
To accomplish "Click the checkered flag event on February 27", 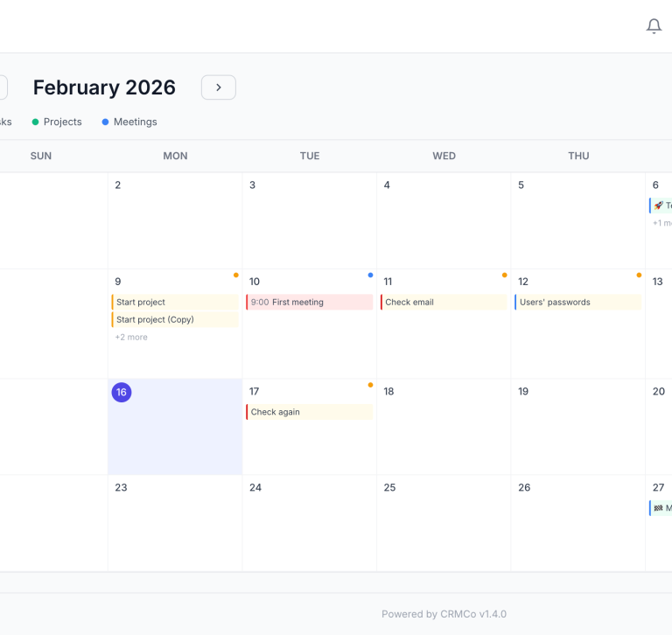I will [661, 507].
